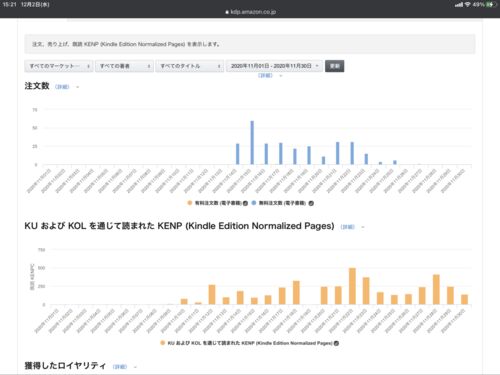Image resolution: width=500 pixels, height=375 pixels.
Task: Open the 詳細 link beside the KENP heading
Action: pyautogui.click(x=348, y=227)
